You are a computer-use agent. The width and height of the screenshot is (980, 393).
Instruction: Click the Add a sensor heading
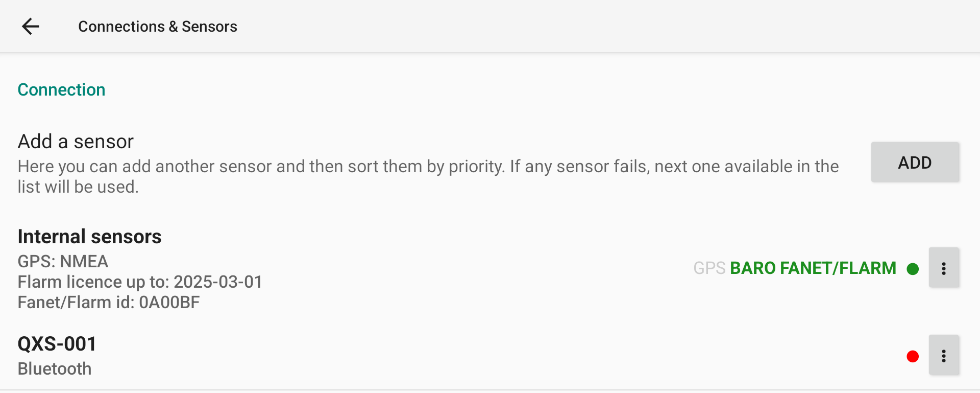pyautogui.click(x=76, y=142)
